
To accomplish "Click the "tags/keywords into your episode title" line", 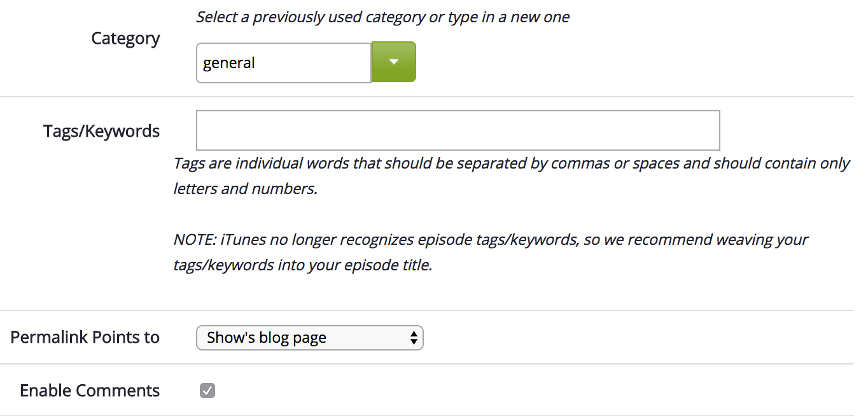I will click(x=302, y=265).
